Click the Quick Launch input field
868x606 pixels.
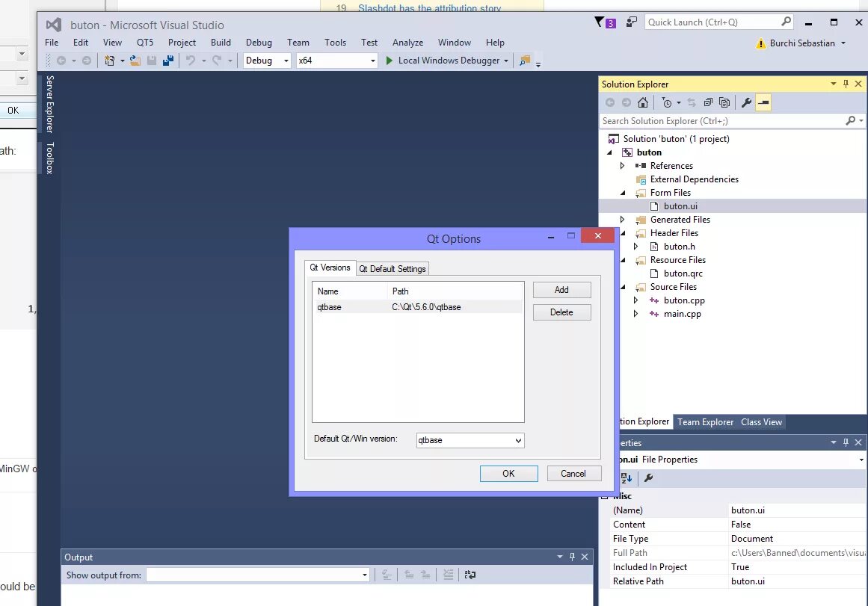coord(712,22)
